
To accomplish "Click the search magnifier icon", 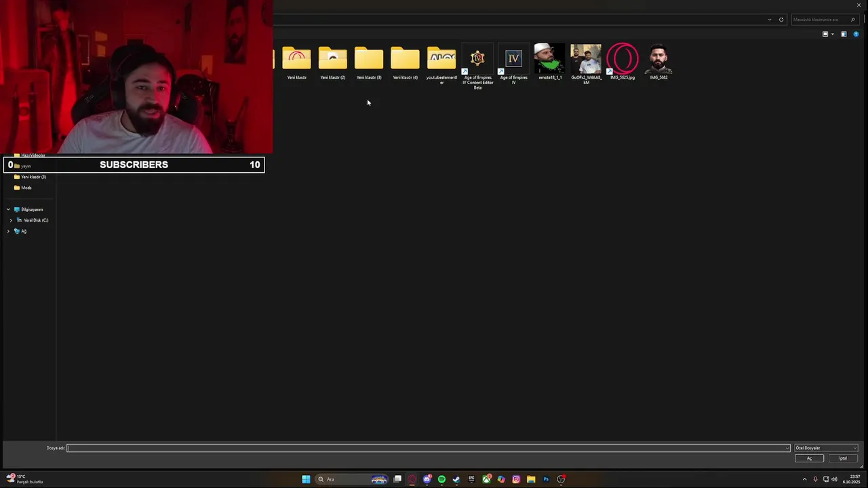I will (x=852, y=20).
